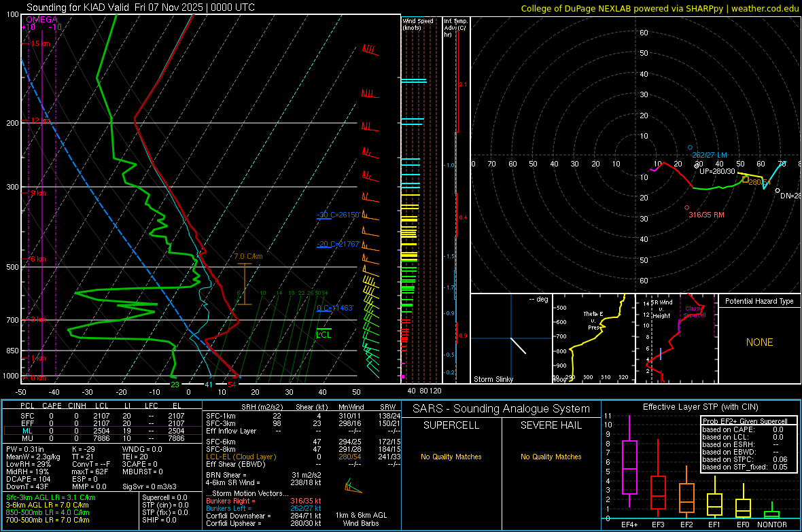802x532 pixels.
Task: Click the blue left-mover circle on hodograph
Action: tap(690, 147)
